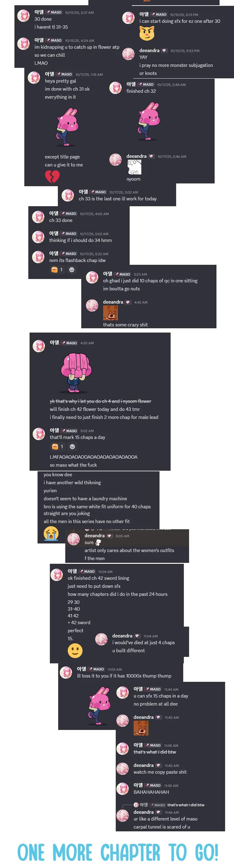Open the hiding bunny sticker from 4:55 AM

pyautogui.click(x=76, y=372)
